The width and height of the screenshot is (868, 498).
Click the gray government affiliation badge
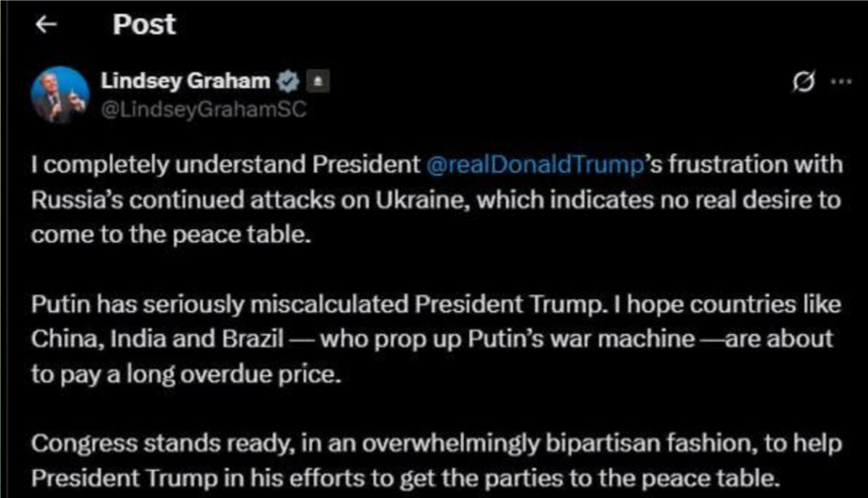318,81
